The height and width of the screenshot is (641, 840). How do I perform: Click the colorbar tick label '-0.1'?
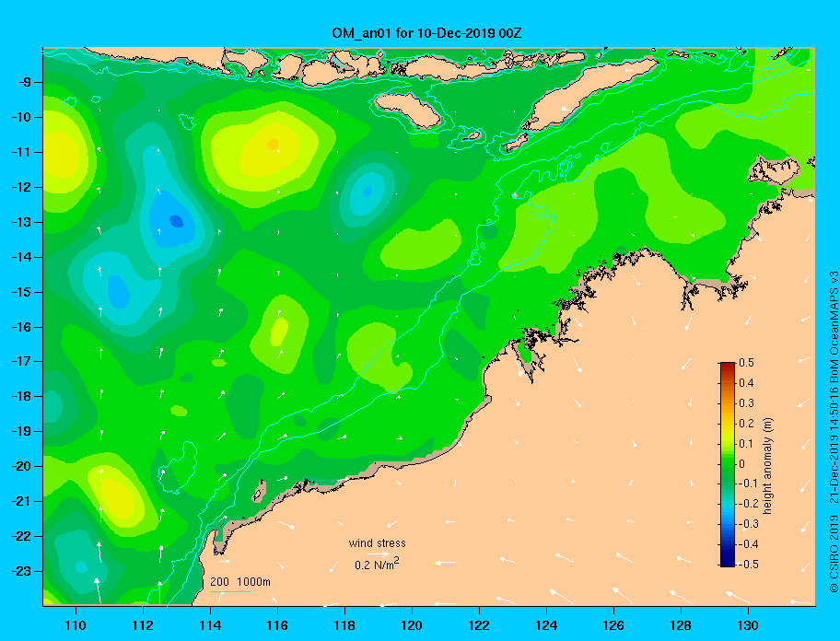click(749, 484)
